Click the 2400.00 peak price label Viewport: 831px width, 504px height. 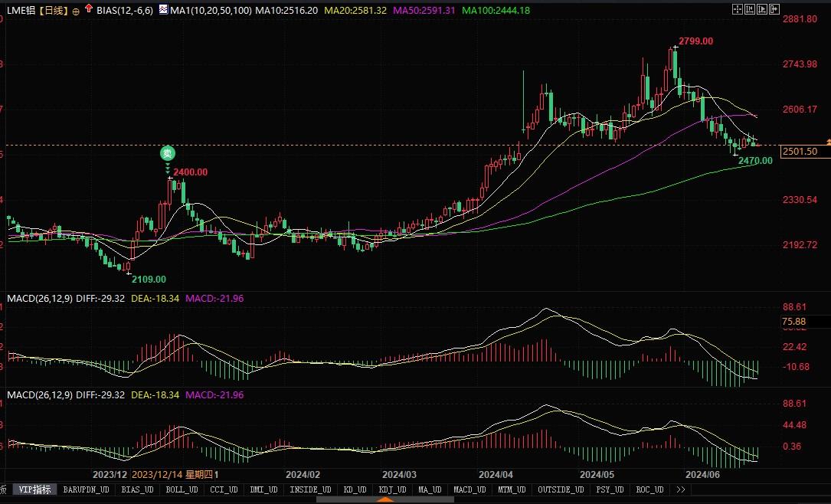(x=190, y=172)
